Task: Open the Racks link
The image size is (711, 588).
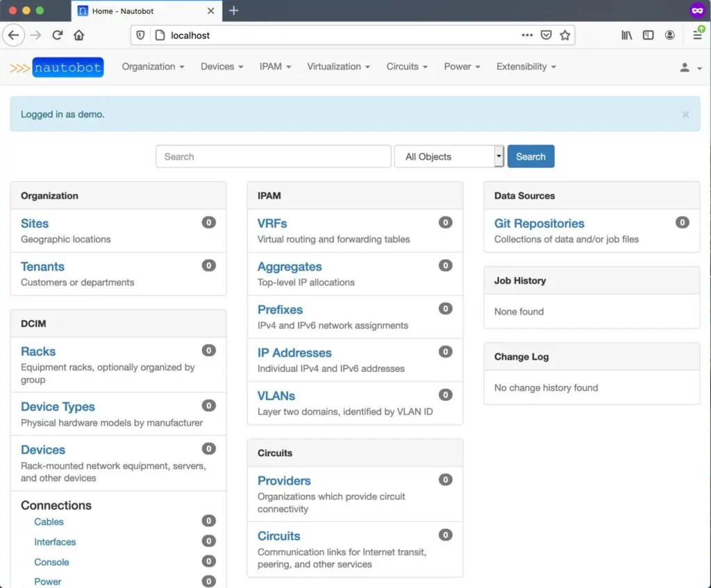Action: pyautogui.click(x=38, y=351)
